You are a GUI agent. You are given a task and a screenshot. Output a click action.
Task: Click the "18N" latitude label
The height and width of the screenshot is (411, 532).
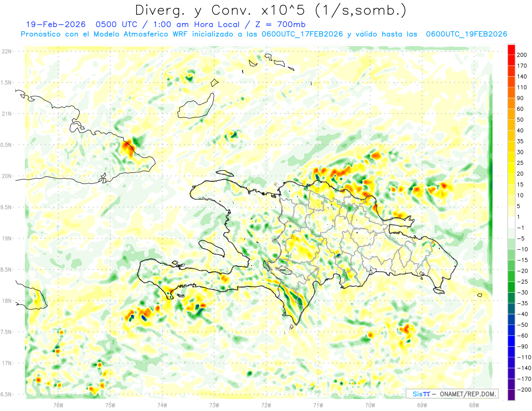click(7, 301)
